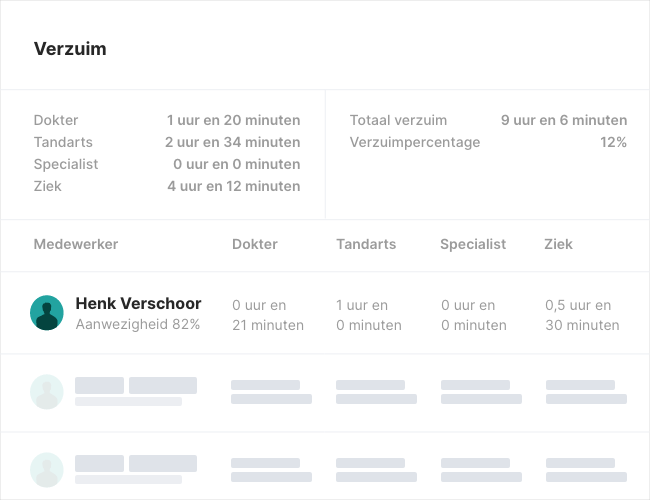Sort by the Ziek column header
The width and height of the screenshot is (650, 500).
(x=558, y=244)
